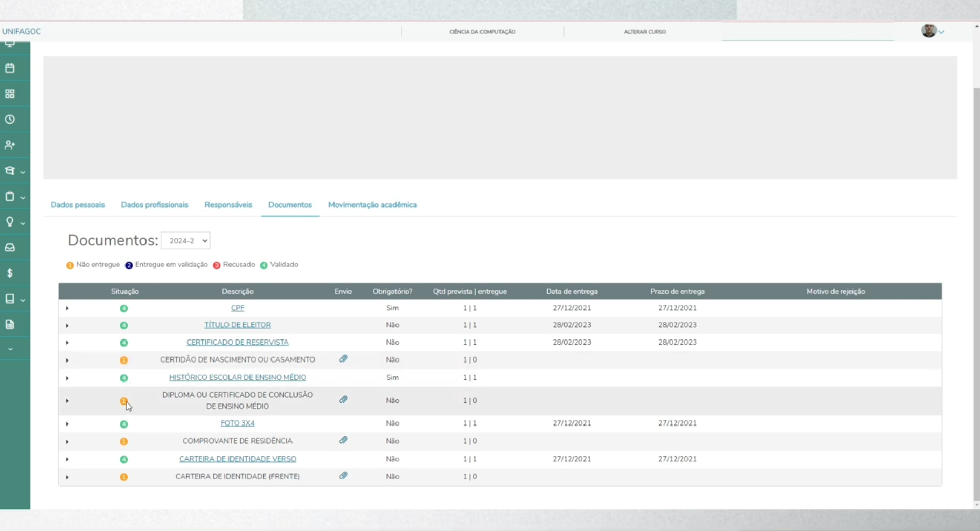Click paperclip for Comprovante de Residência
980x531 pixels.
[343, 440]
